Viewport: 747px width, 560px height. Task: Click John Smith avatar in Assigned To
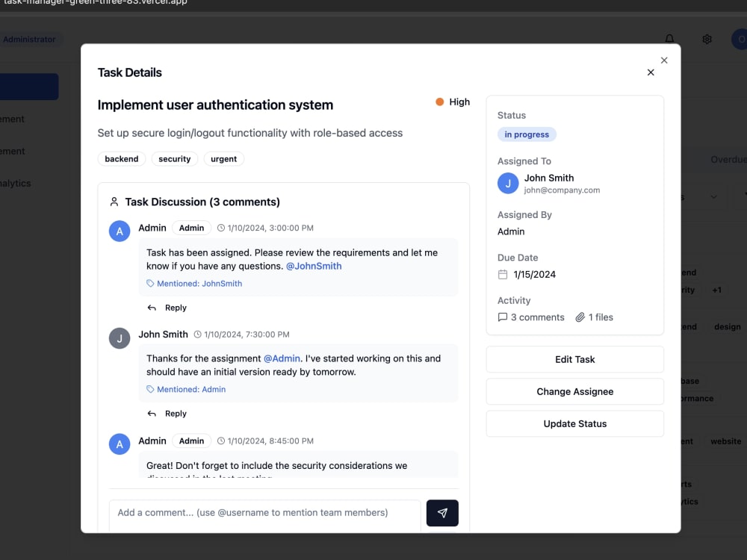[508, 184]
